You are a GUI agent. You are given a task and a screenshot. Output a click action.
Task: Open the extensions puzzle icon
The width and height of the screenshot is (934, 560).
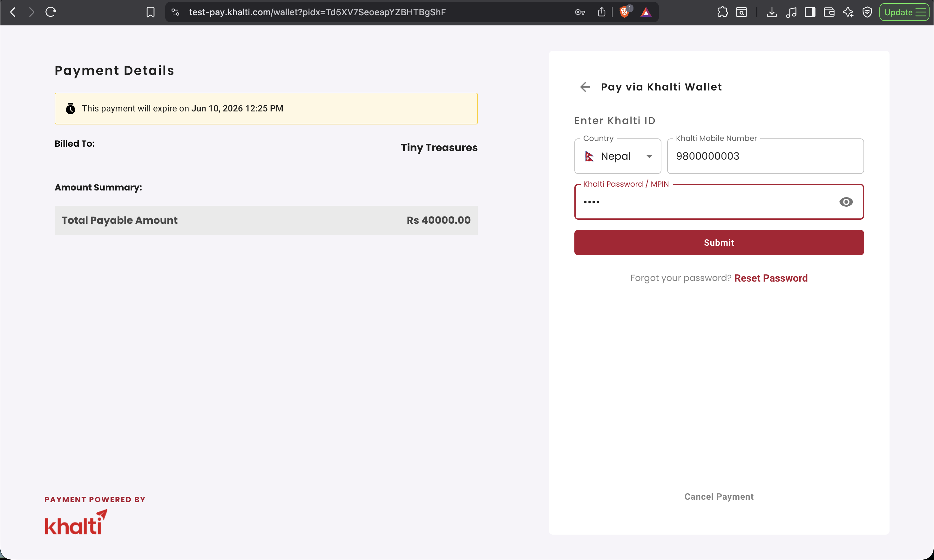pos(722,12)
